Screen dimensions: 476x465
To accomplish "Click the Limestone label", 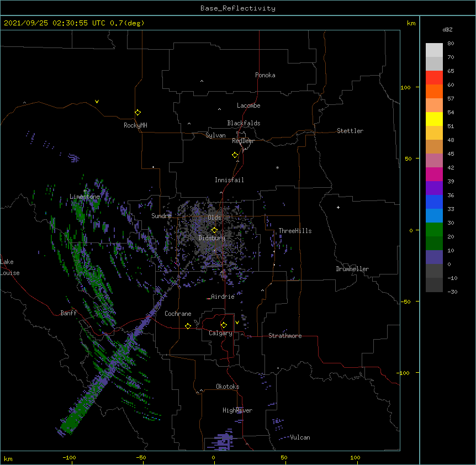I will click(84, 197).
